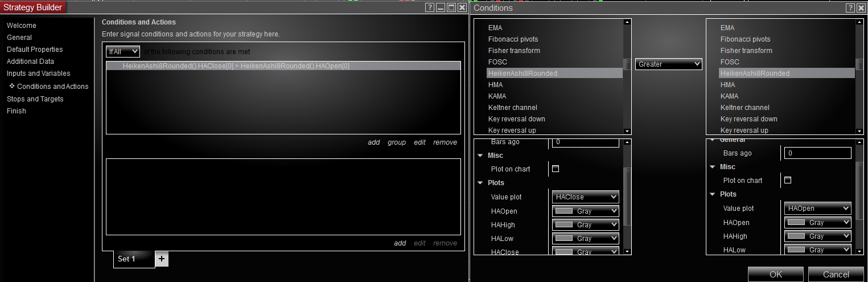
Task: Toggle Plot on chart in right panel
Action: point(788,180)
